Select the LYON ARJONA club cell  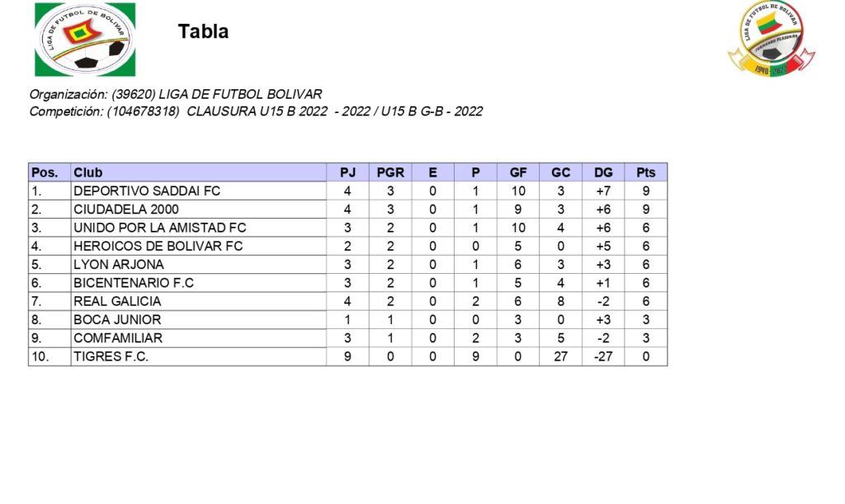(x=119, y=265)
